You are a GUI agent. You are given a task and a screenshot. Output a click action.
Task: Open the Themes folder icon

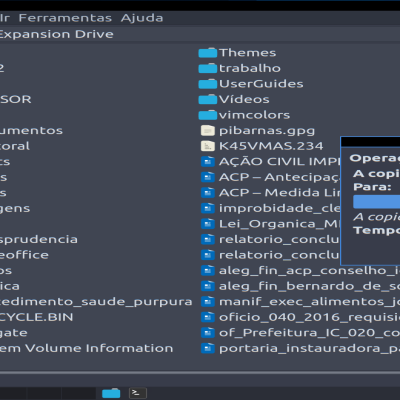208,53
